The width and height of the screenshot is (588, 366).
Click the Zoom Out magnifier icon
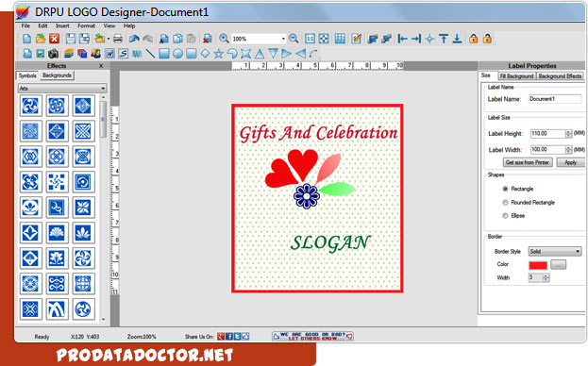point(294,39)
